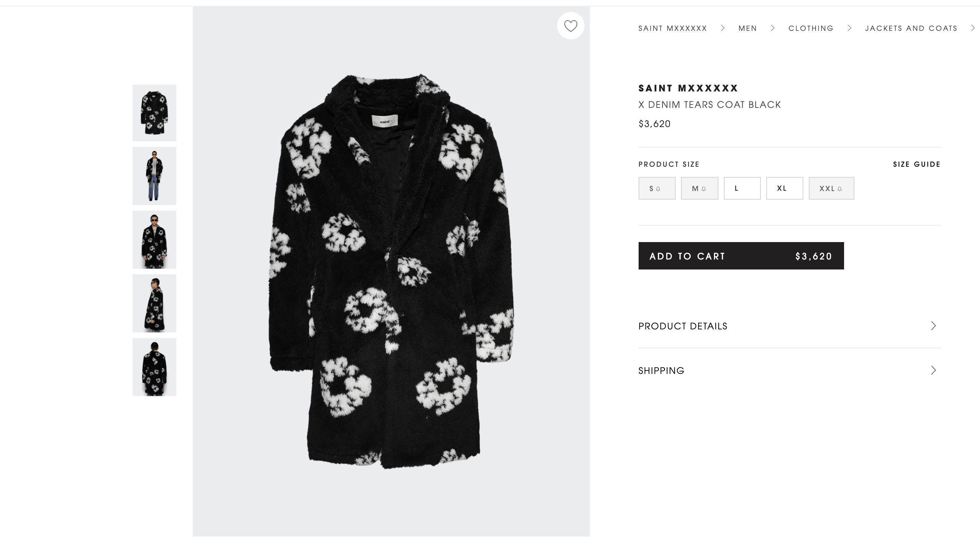Click chevron after SAINT MXXXXXX breadcrumb
Viewport: 980px width, 554px height.
click(x=723, y=28)
